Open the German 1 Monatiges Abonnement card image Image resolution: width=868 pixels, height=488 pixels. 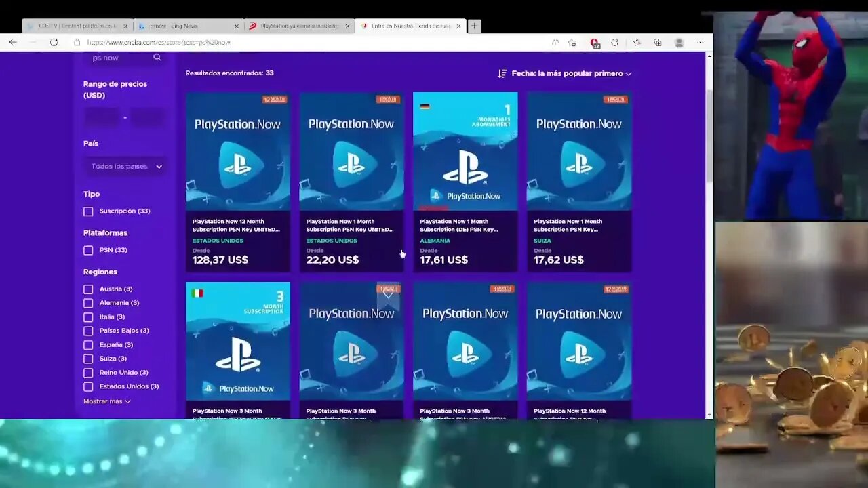pos(465,151)
